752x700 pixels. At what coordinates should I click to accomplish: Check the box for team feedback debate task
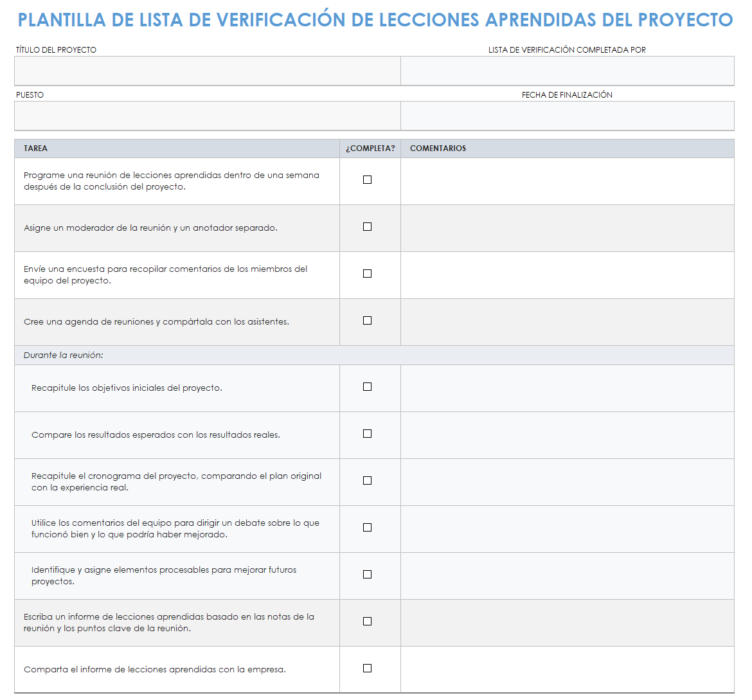(x=367, y=527)
